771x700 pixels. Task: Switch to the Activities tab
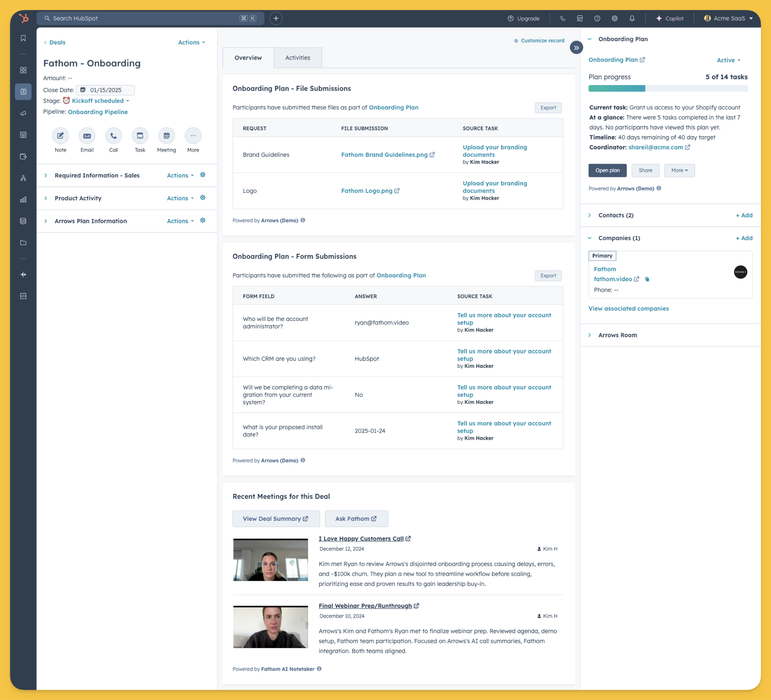[298, 58]
